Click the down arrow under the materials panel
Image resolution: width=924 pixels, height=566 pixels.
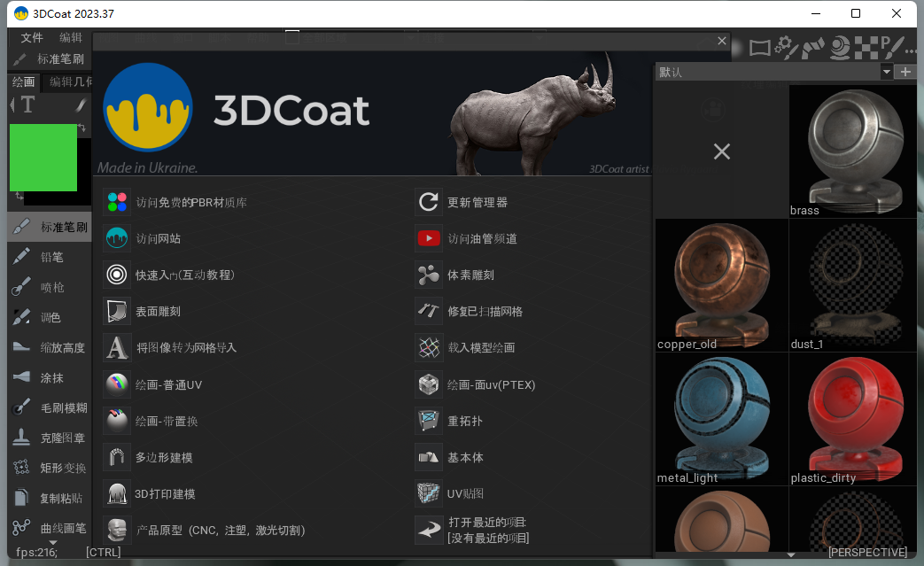point(791,554)
